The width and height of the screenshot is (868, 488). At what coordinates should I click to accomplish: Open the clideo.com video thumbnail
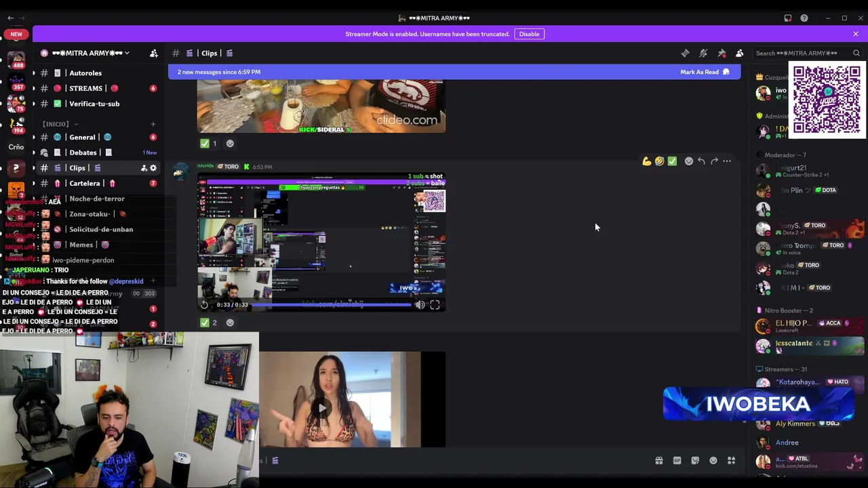[x=321, y=106]
